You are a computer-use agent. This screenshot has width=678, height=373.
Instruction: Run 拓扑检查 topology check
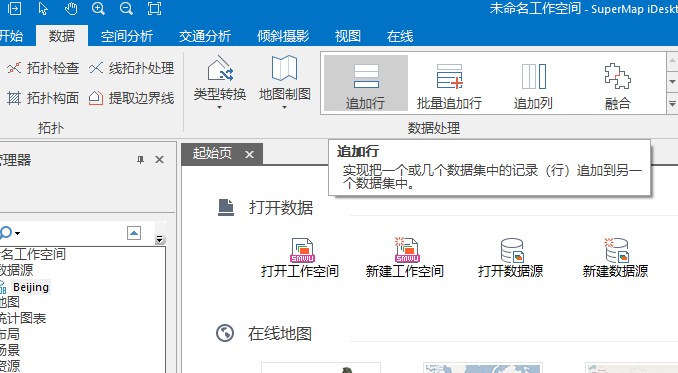(43, 68)
